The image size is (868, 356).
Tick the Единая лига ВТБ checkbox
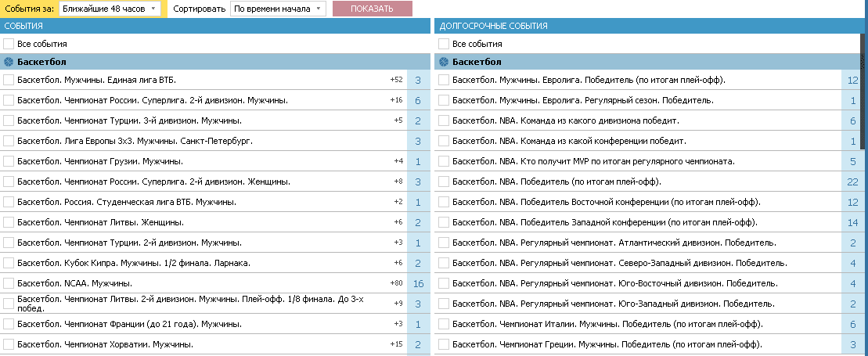pos(9,81)
